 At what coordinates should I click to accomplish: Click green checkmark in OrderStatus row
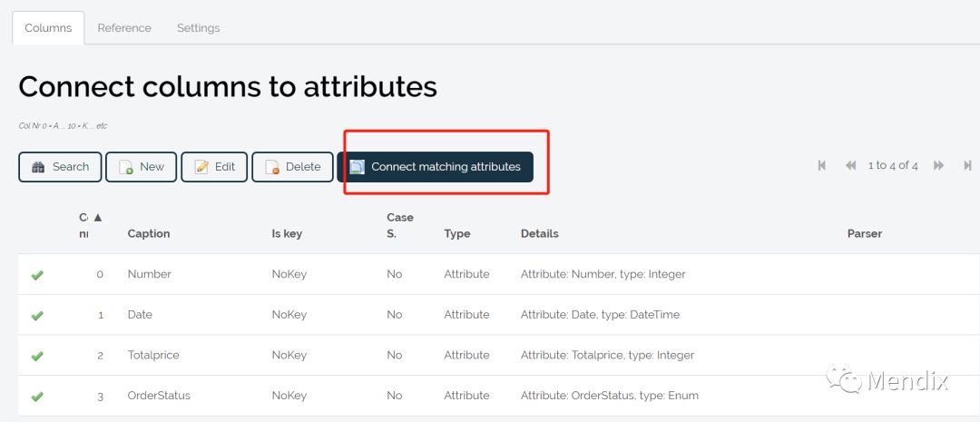(37, 397)
